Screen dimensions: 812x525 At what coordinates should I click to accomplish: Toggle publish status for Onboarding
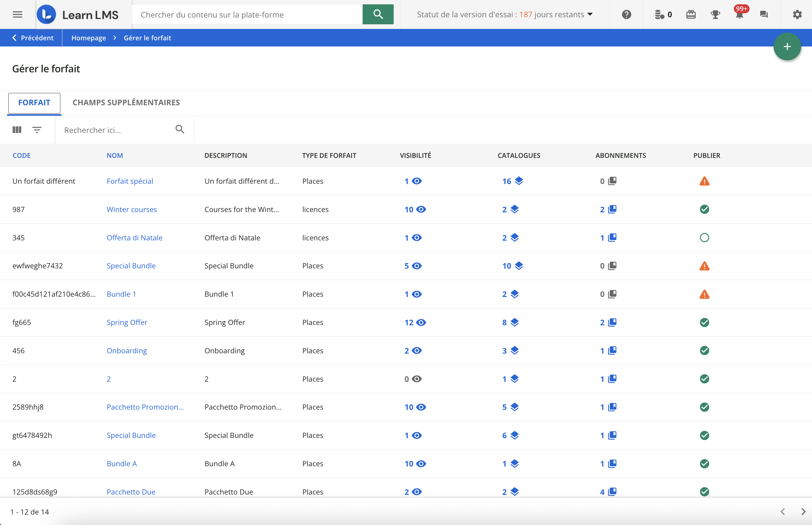tap(704, 351)
